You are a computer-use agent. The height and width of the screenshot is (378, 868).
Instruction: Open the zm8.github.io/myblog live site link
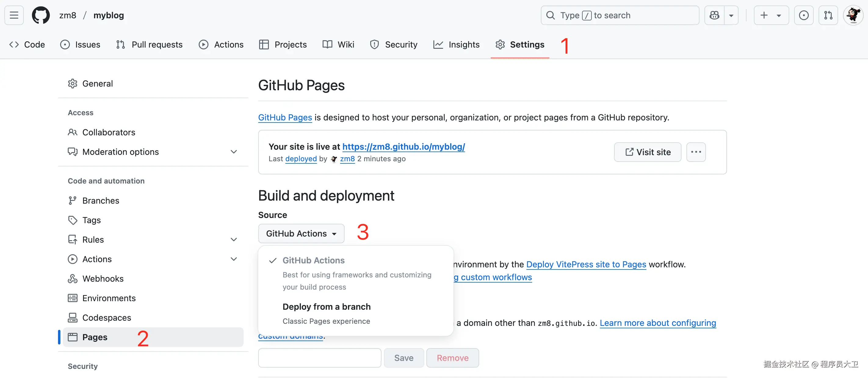tap(403, 147)
